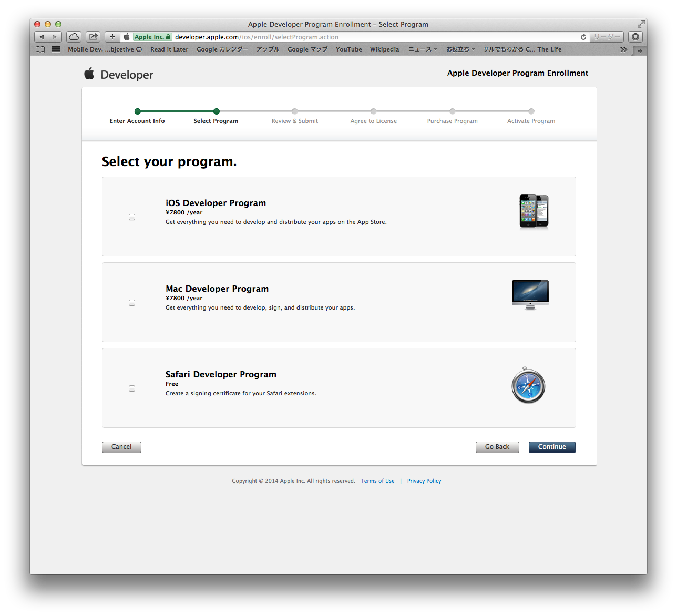Click the iOS Developer Program title
Screen dimensions: 677x616
tap(216, 203)
